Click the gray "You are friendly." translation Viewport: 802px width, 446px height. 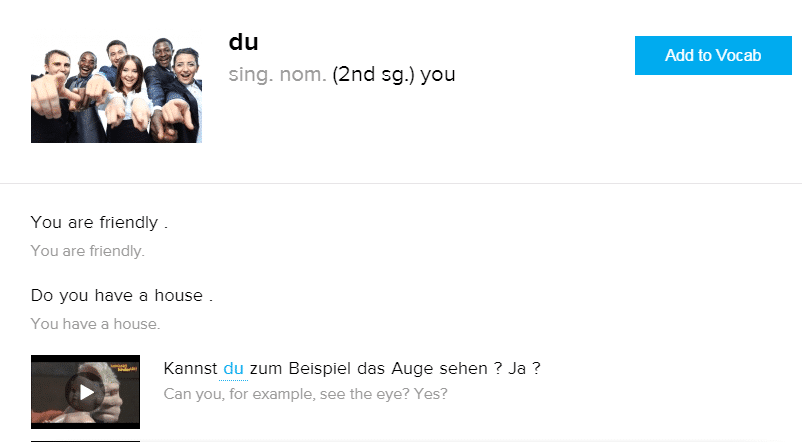pyautogui.click(x=88, y=251)
